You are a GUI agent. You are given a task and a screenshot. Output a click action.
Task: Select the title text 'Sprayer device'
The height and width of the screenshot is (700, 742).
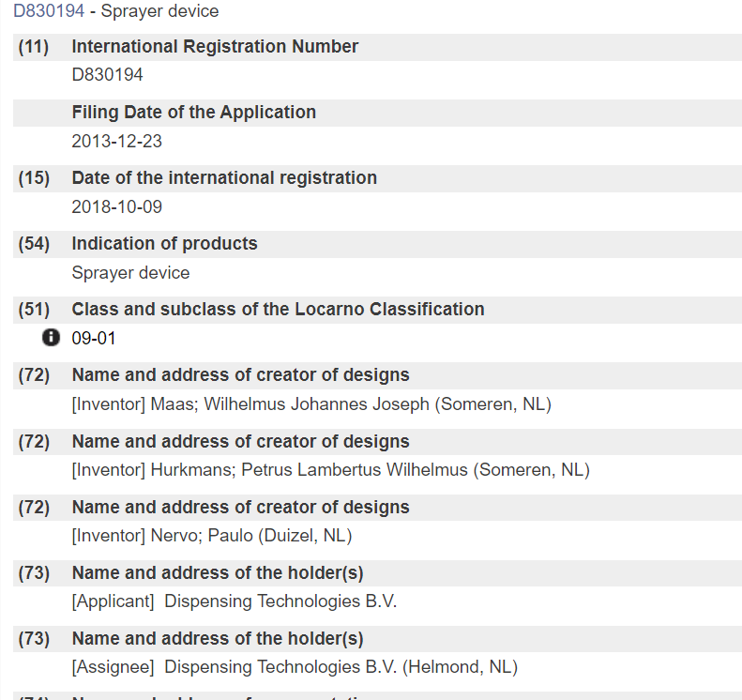pyautogui.click(x=160, y=10)
